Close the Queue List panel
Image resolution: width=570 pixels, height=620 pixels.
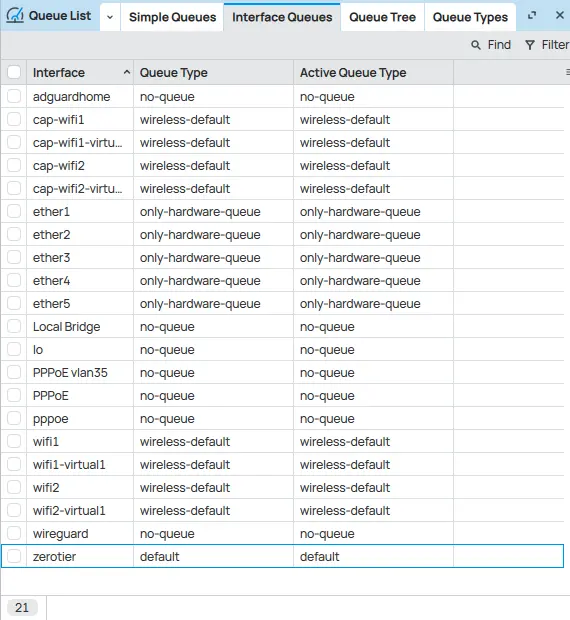click(560, 15)
